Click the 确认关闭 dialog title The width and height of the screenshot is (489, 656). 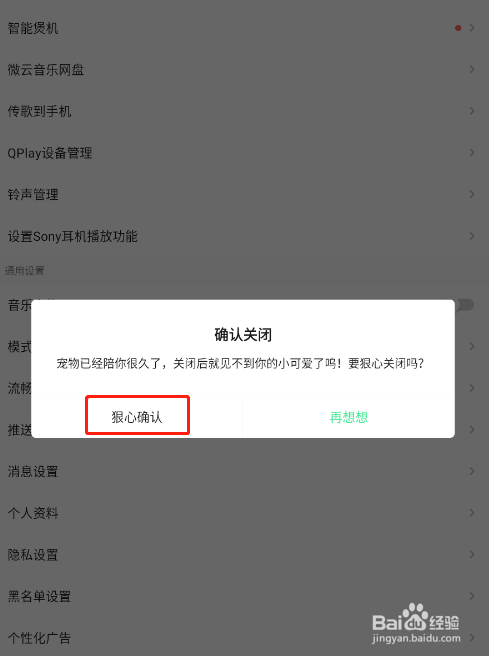click(243, 335)
